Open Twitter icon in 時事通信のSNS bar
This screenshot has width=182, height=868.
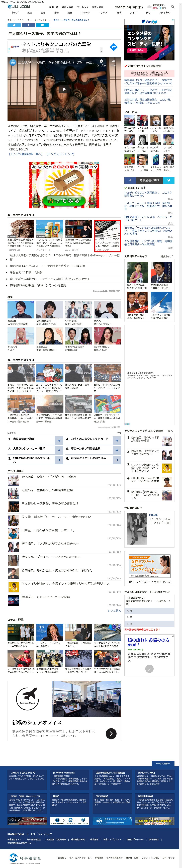coord(168,180)
